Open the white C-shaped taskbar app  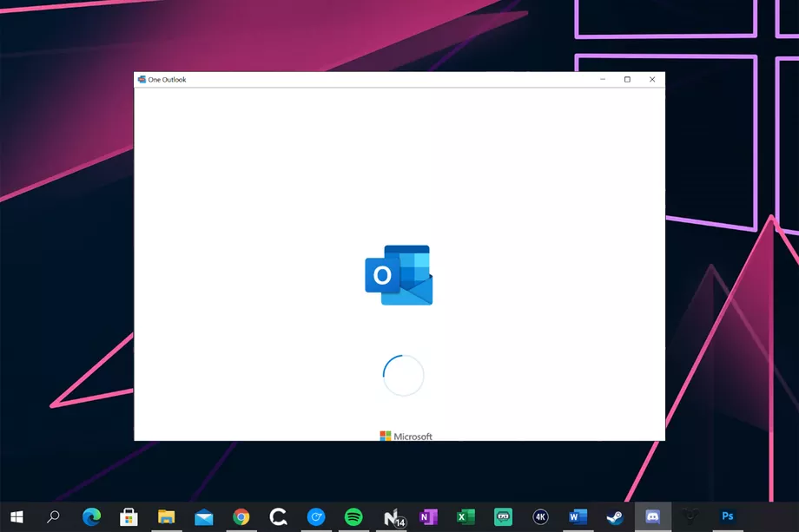pos(278,517)
